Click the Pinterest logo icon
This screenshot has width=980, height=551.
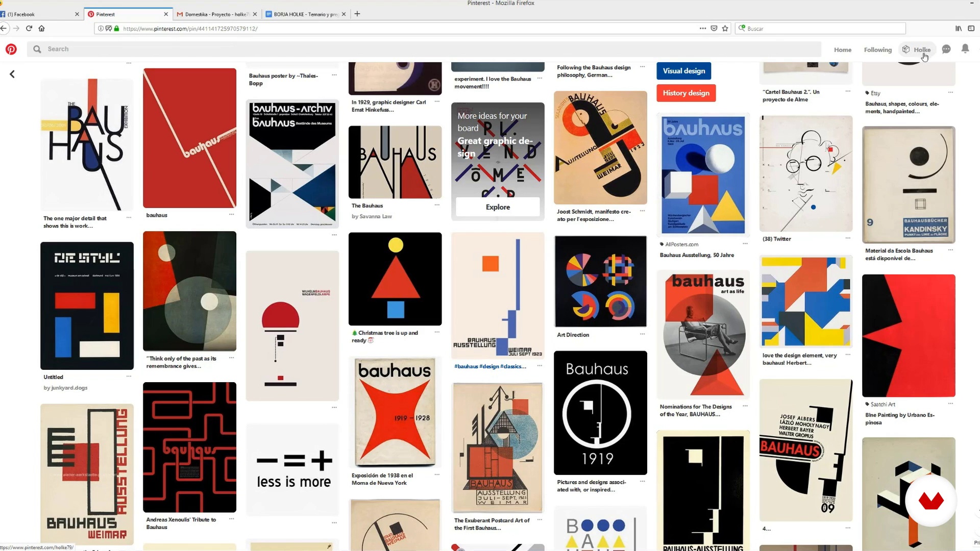click(x=11, y=49)
